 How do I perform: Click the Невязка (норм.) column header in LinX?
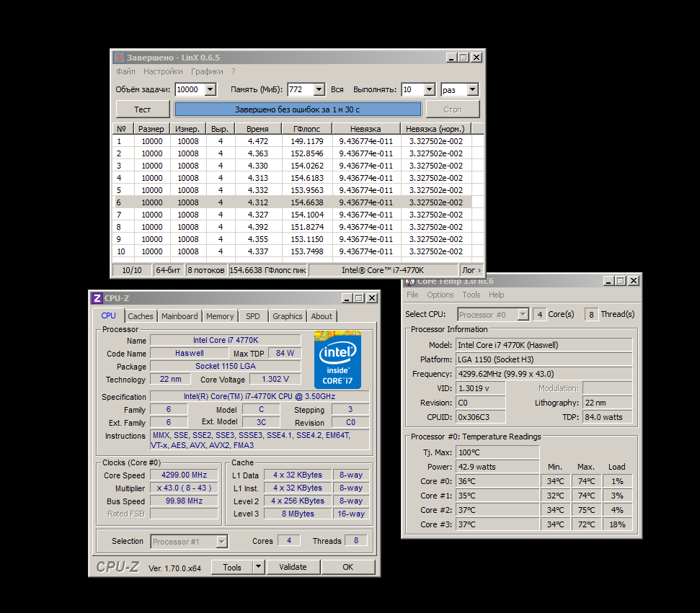click(x=435, y=129)
